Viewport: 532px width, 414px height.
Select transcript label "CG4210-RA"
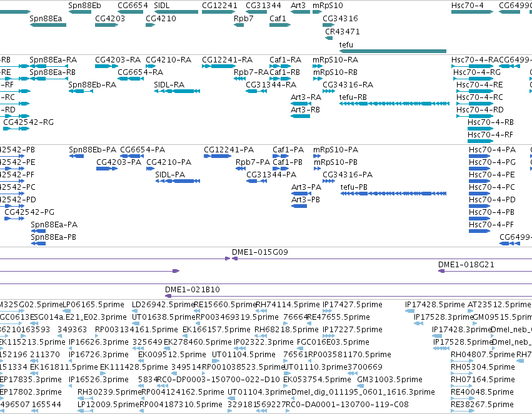click(169, 60)
